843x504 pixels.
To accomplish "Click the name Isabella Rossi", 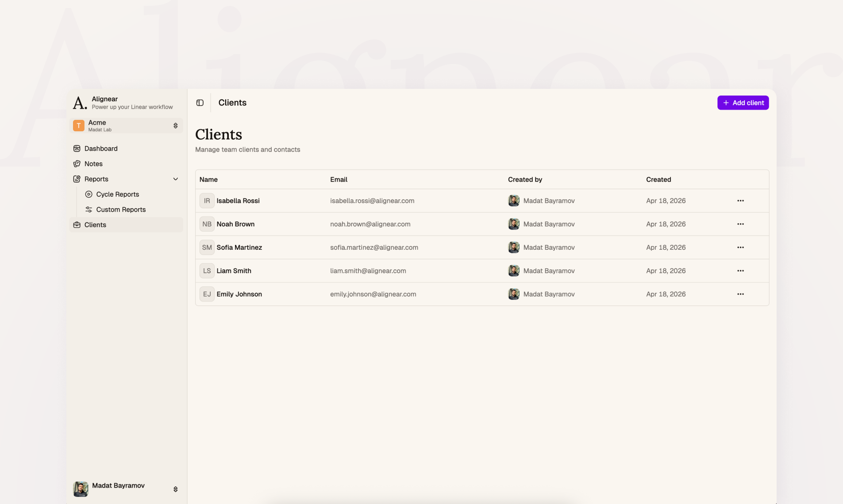I will (238, 201).
